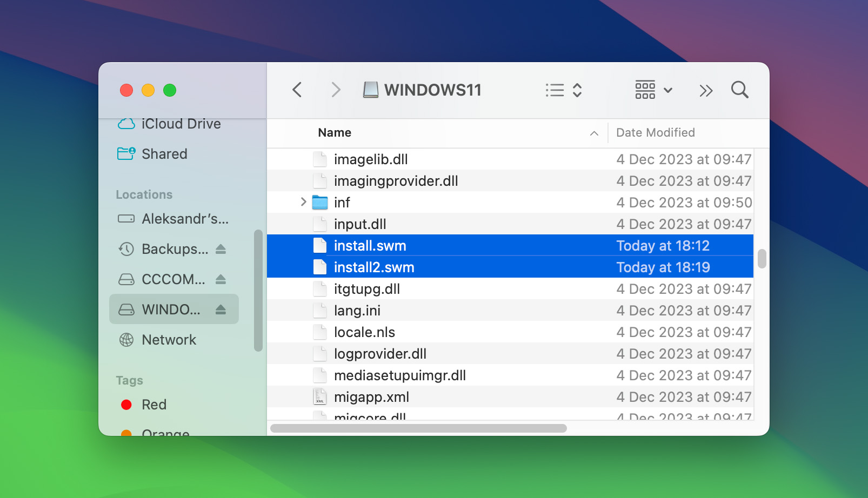Click the Red tag in the sidebar

pyautogui.click(x=154, y=404)
